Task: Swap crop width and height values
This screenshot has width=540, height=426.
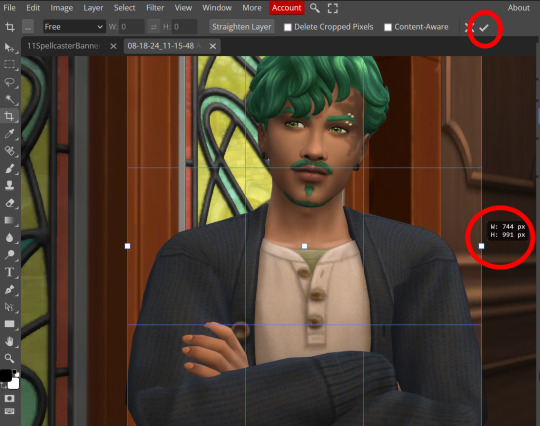Action: 154,27
